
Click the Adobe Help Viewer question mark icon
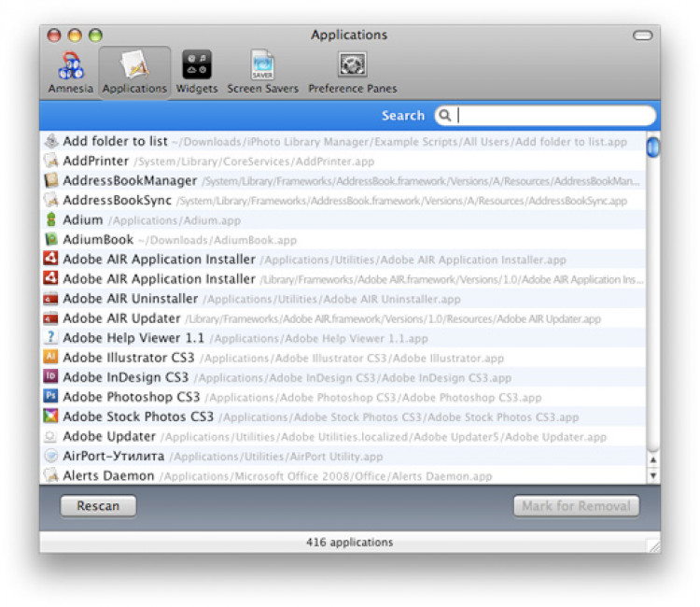coord(51,337)
